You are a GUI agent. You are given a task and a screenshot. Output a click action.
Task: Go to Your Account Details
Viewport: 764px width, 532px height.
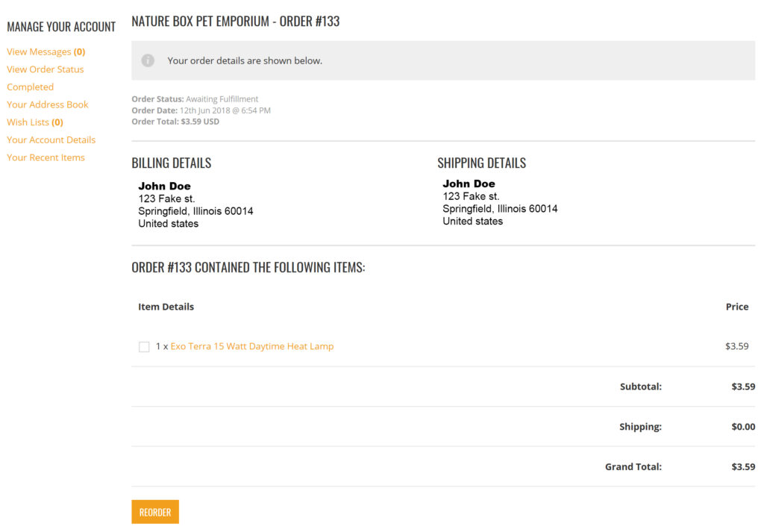[51, 140]
